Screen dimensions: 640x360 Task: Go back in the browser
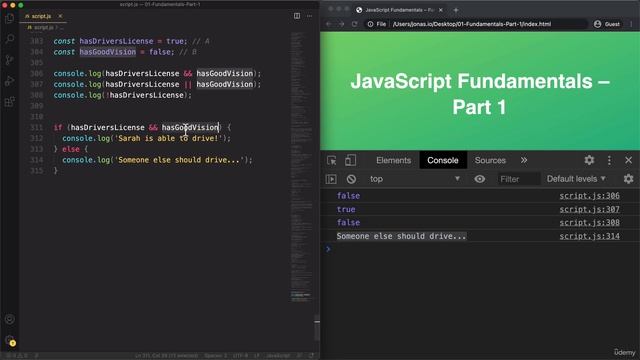(329, 24)
